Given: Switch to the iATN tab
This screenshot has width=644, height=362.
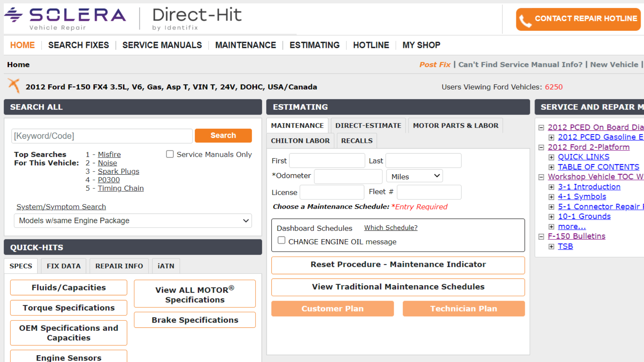Looking at the screenshot, I should [166, 266].
